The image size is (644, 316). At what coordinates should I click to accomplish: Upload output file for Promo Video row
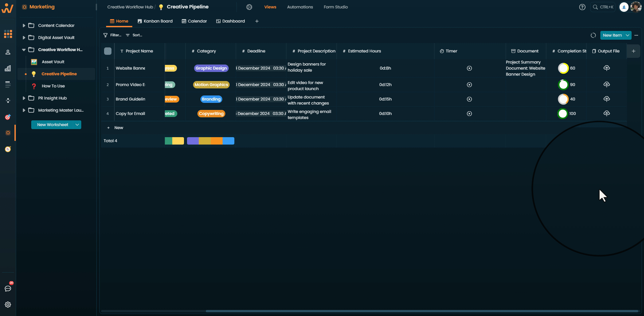607,85
